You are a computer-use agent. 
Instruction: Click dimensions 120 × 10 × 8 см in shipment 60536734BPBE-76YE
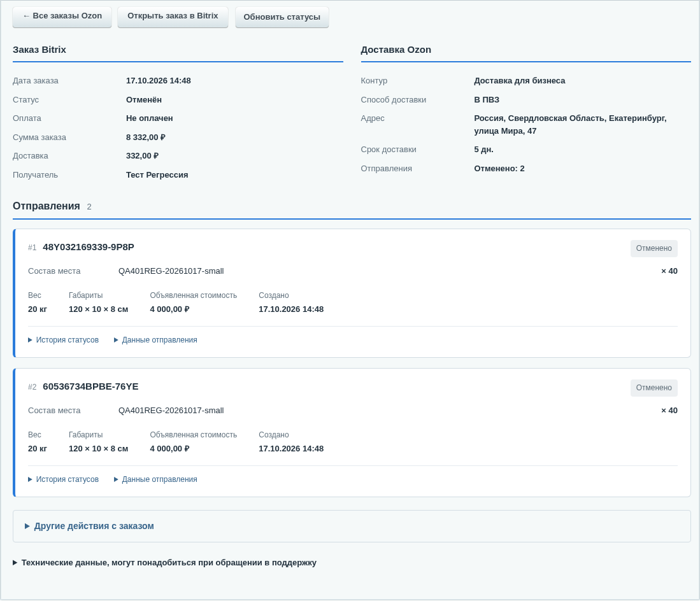[98, 448]
